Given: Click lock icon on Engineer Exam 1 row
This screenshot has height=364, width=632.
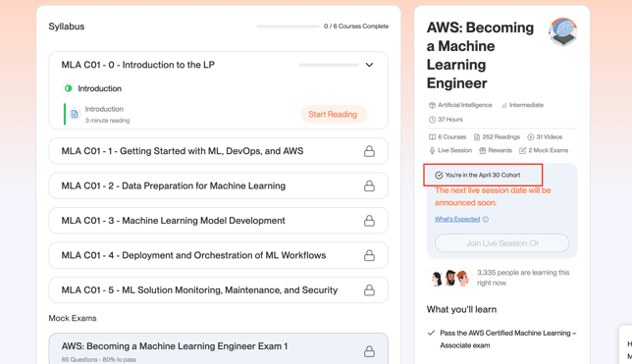Looking at the screenshot, I should tap(369, 351).
